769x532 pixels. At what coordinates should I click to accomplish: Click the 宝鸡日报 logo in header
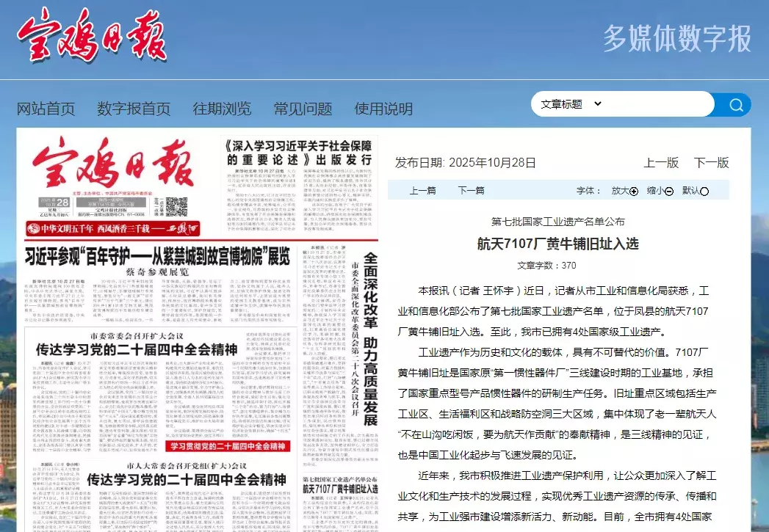pos(92,37)
